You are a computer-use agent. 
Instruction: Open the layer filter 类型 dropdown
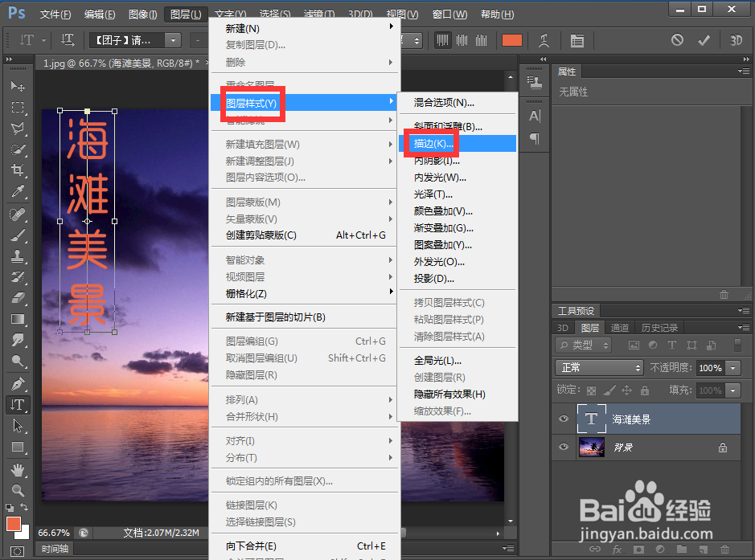[x=583, y=344]
